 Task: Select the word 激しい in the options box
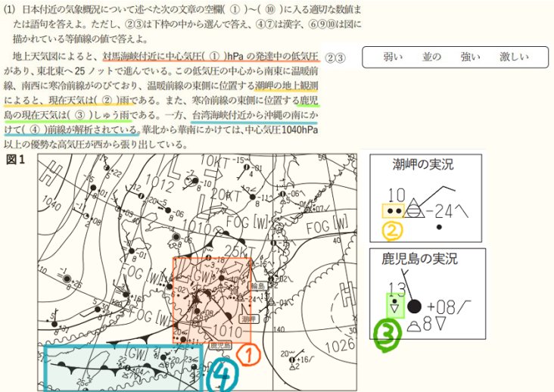(514, 57)
